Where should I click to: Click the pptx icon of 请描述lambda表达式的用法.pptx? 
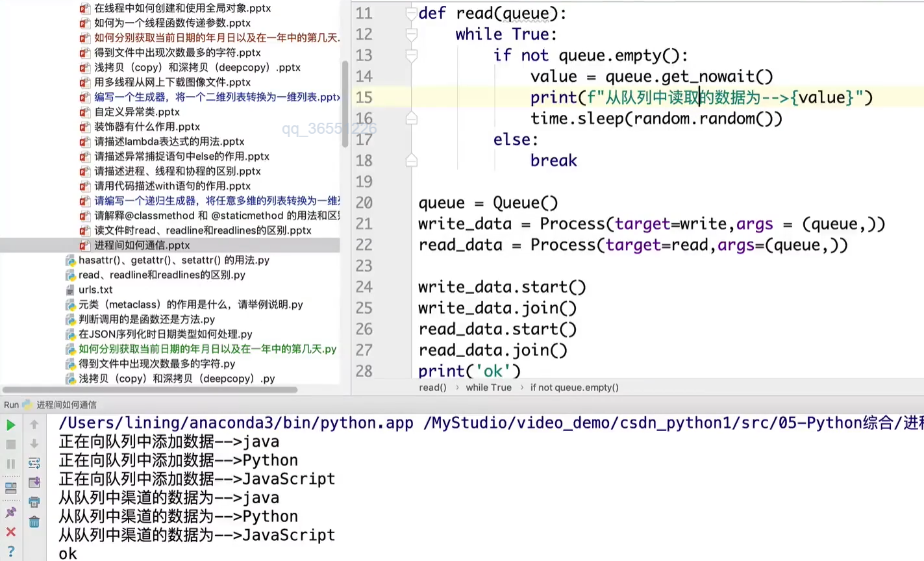84,142
